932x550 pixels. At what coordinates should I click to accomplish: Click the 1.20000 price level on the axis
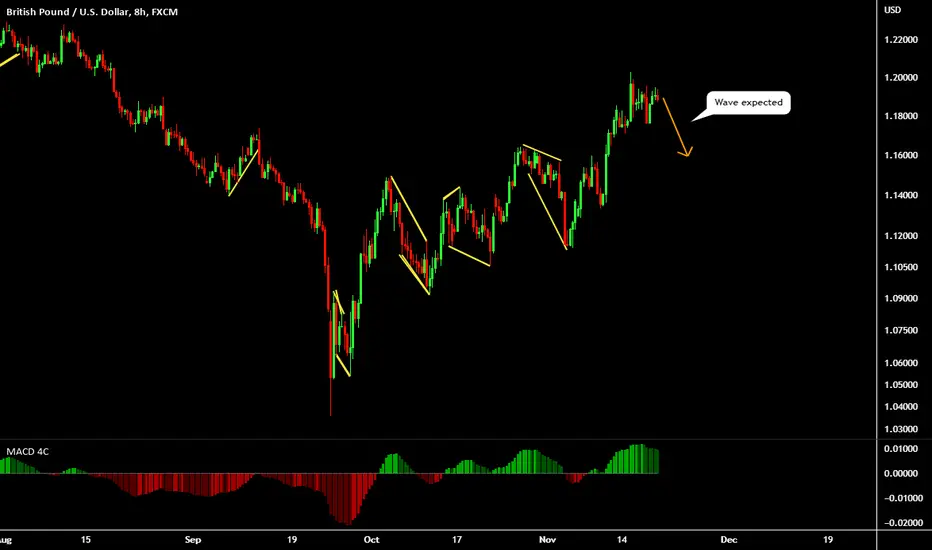[x=900, y=78]
